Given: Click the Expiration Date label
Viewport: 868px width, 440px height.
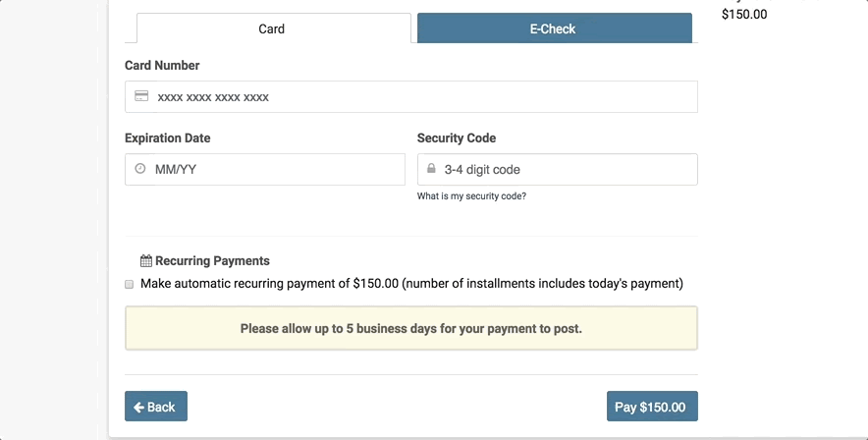Looking at the screenshot, I should pyautogui.click(x=167, y=137).
